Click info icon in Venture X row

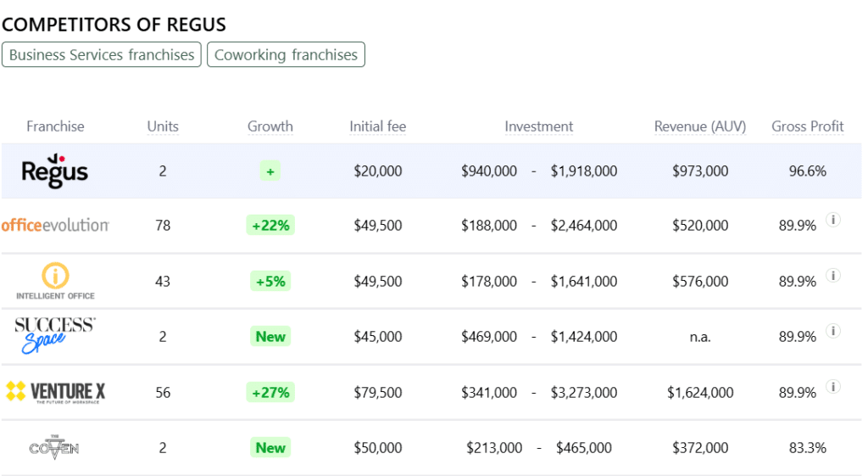pyautogui.click(x=833, y=386)
